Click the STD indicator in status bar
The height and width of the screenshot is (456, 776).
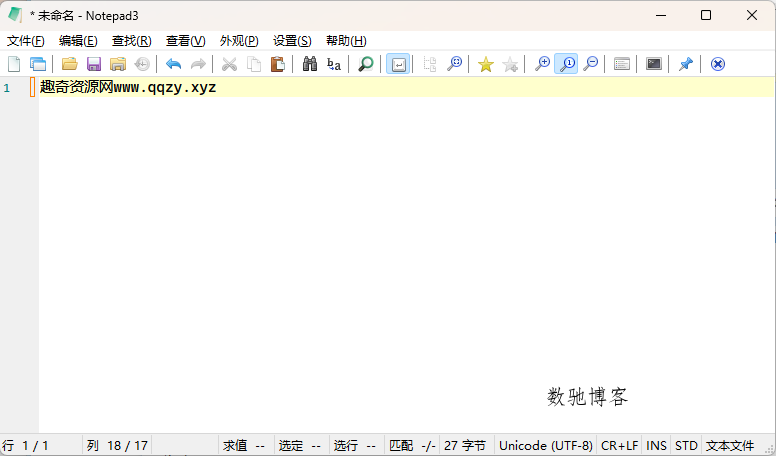[686, 446]
